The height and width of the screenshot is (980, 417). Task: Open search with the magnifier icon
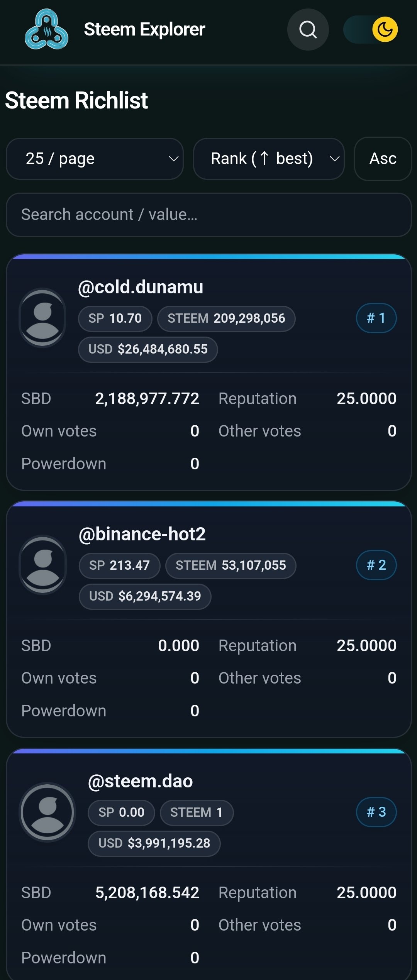(308, 30)
